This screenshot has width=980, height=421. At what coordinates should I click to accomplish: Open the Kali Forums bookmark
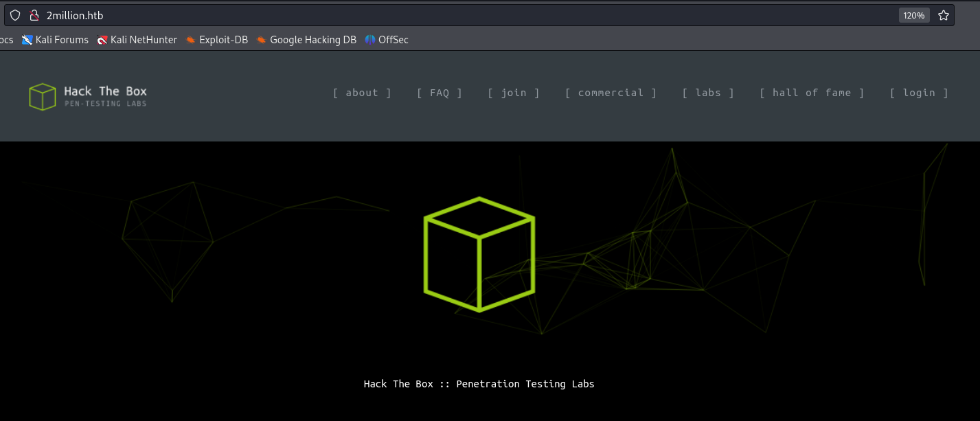[x=55, y=40]
